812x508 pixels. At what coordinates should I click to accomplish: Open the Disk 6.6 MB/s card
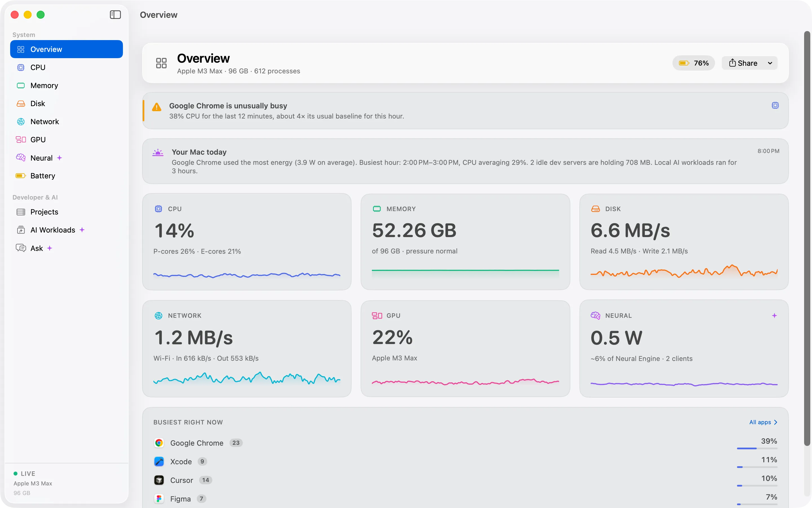[684, 242]
